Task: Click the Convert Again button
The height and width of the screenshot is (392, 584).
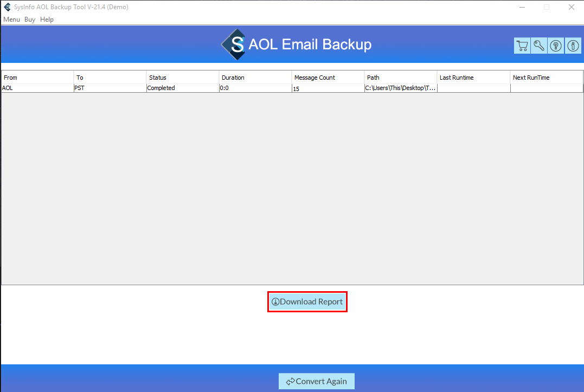Action: coord(317,381)
